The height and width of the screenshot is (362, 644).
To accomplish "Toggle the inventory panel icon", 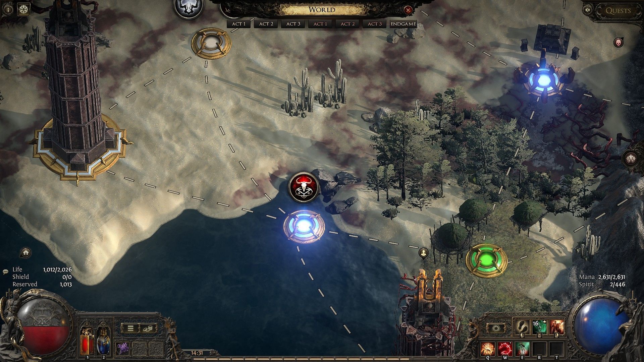I will pos(130,327).
